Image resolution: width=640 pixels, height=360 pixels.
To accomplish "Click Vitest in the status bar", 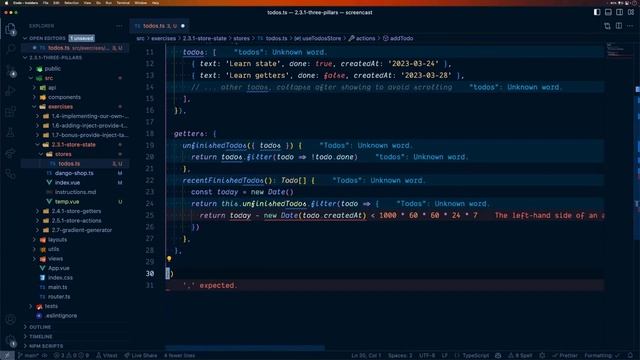I will [x=107, y=356].
